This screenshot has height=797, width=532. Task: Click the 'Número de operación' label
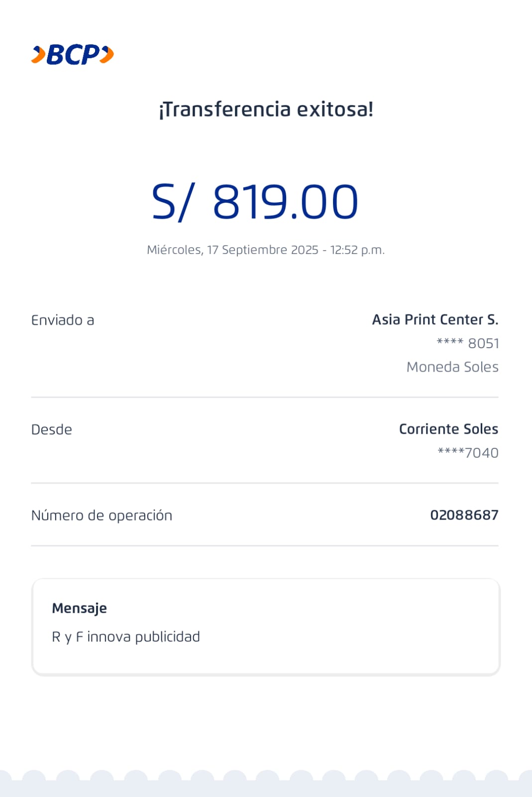(x=102, y=516)
